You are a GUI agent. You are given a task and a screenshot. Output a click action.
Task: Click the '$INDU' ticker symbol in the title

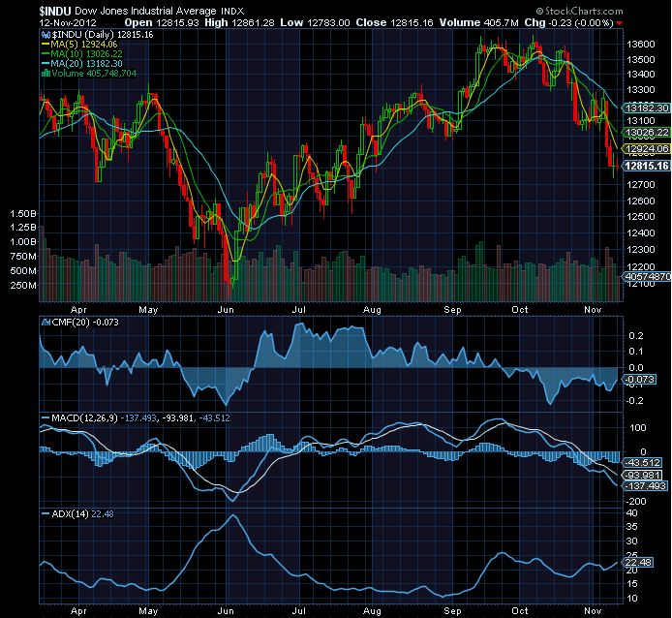[x=55, y=12]
